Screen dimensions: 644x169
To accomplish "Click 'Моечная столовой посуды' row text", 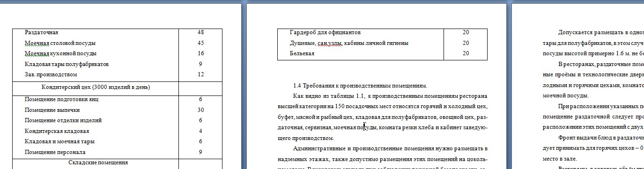I will [x=60, y=43].
